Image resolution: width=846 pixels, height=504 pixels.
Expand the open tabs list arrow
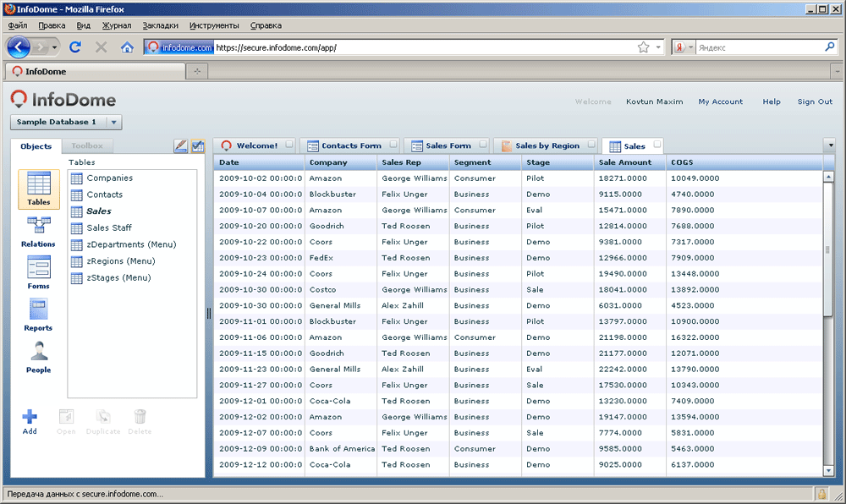coord(831,145)
